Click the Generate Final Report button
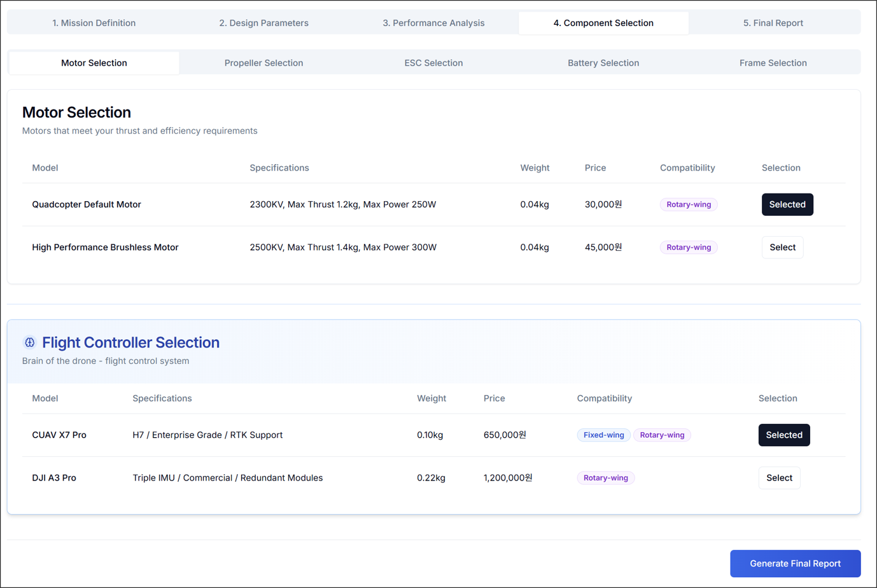Screen dimensions: 877x588 click(x=795, y=564)
